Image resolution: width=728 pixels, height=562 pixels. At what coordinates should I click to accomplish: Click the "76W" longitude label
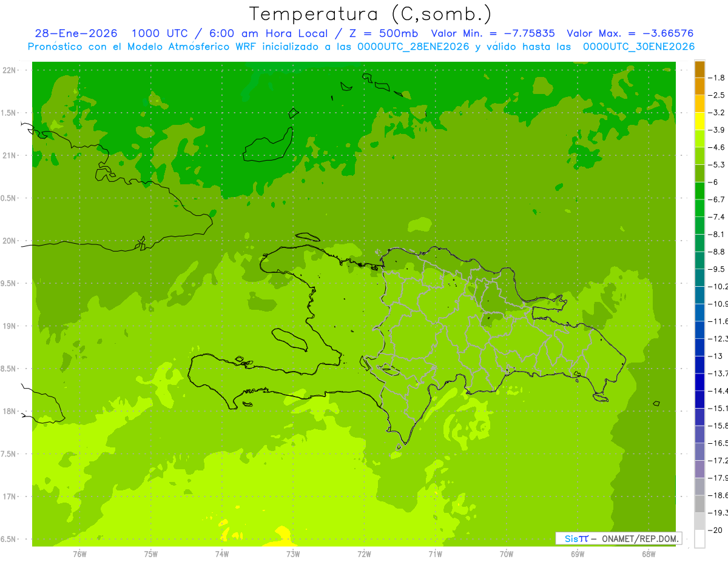(79, 555)
